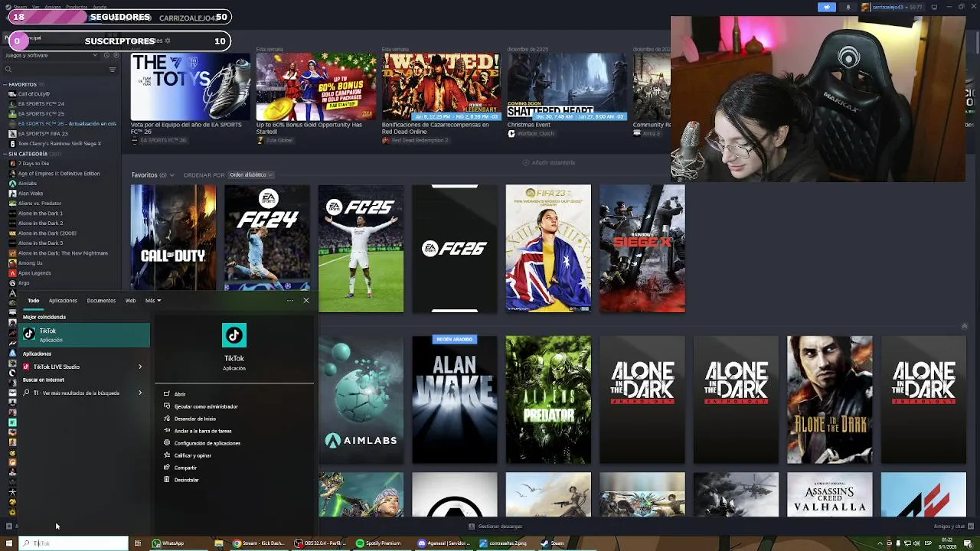Select '7 Days to Die' in sidebar

point(33,164)
